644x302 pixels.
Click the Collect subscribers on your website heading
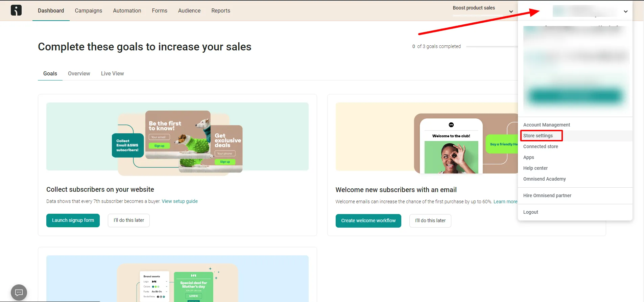100,189
